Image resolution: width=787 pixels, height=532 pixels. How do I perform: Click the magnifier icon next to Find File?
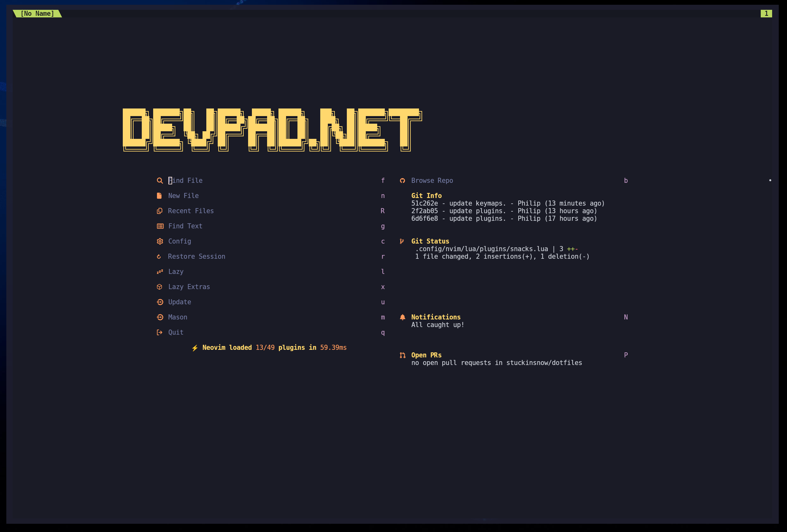click(160, 180)
